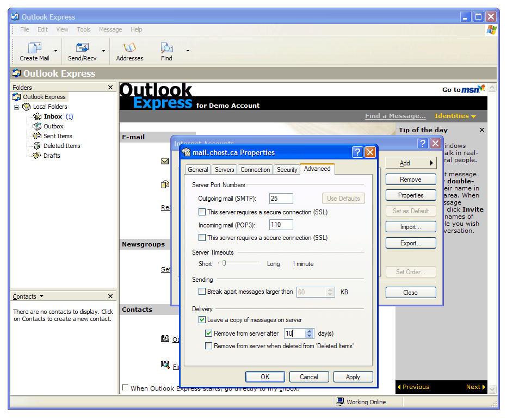Open the Tools menu
Image resolution: width=513 pixels, height=420 pixels.
pos(84,29)
